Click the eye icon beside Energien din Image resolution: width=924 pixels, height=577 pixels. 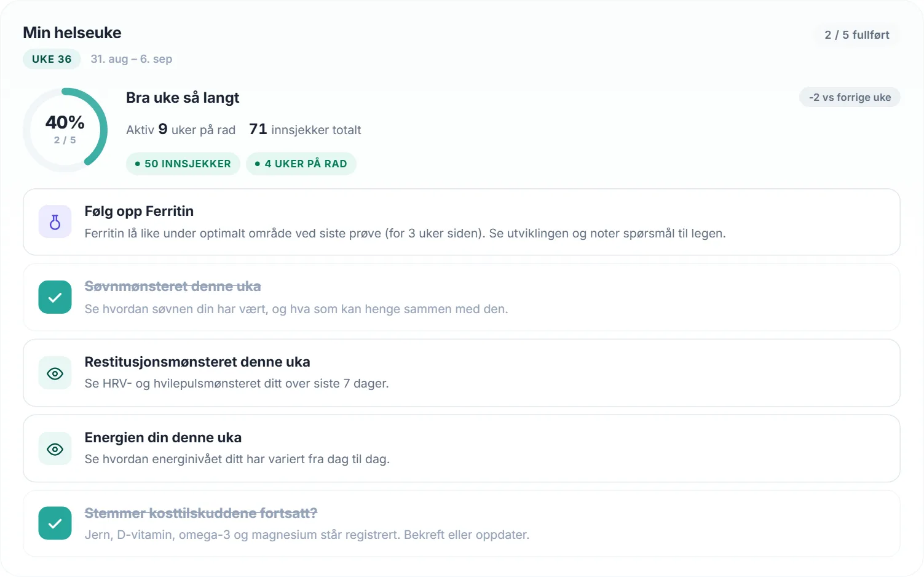tap(55, 449)
